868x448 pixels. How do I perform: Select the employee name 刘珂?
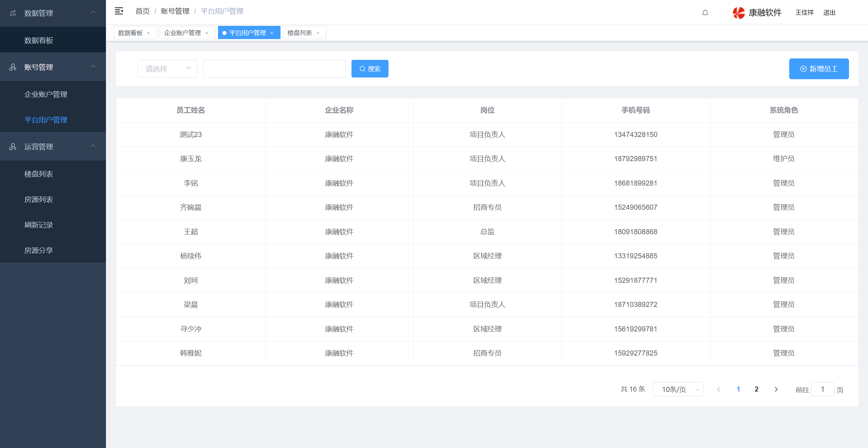(191, 280)
